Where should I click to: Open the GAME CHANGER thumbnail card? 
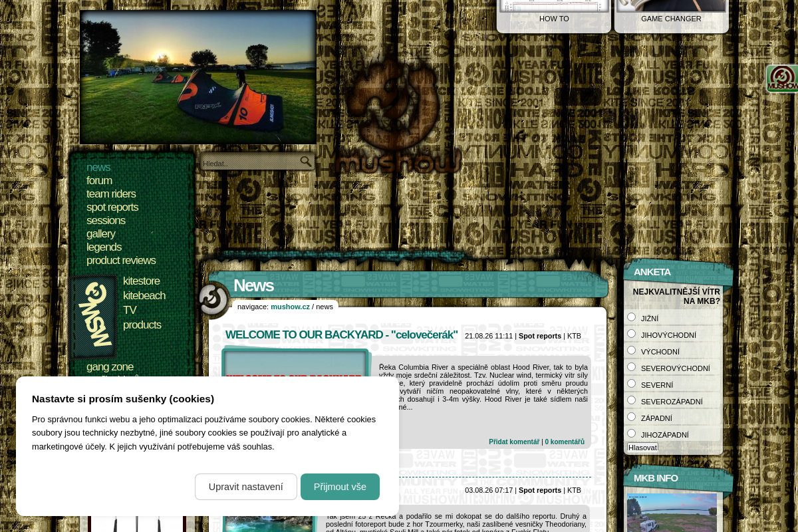click(671, 16)
